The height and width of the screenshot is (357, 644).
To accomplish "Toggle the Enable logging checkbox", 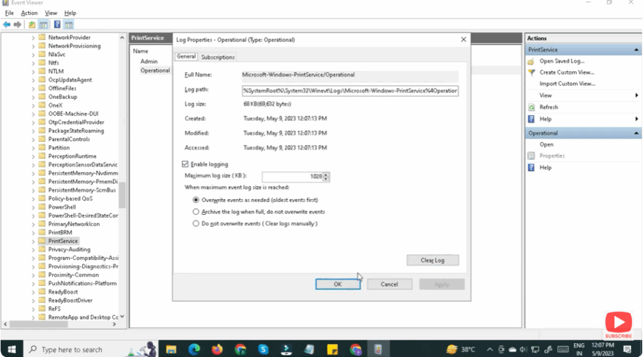I will point(185,164).
